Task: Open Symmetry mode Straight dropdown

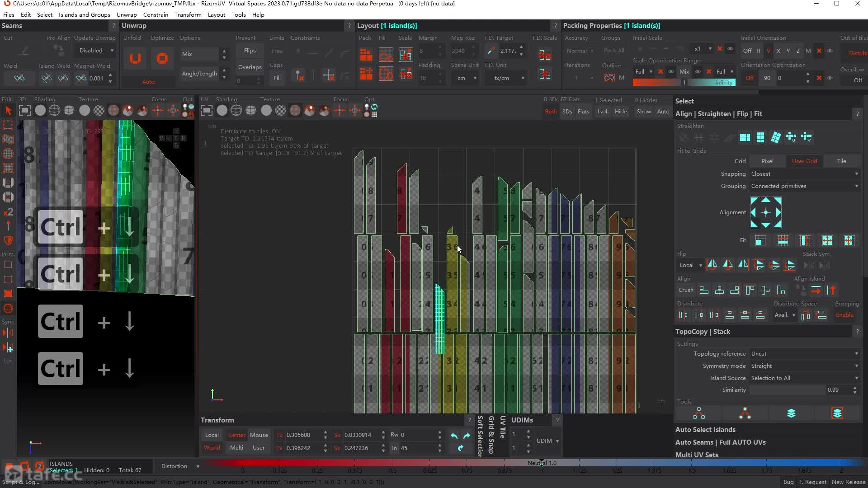Action: [x=804, y=366]
